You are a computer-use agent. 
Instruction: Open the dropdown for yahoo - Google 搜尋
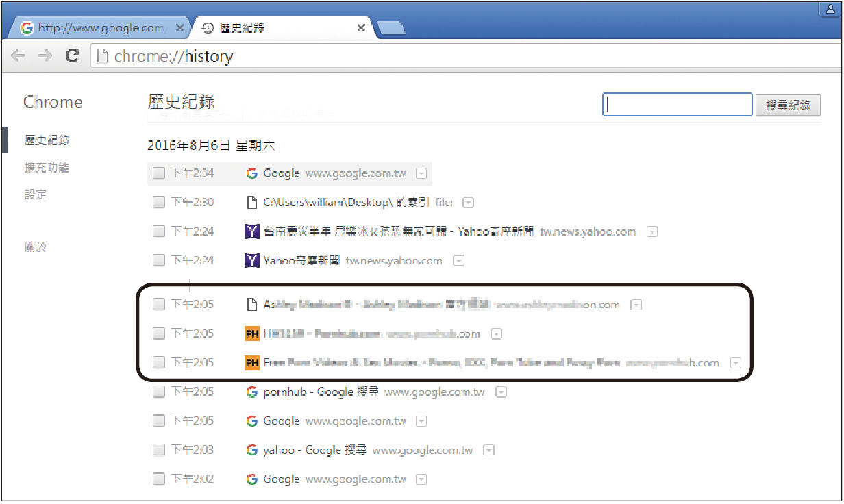pos(488,451)
